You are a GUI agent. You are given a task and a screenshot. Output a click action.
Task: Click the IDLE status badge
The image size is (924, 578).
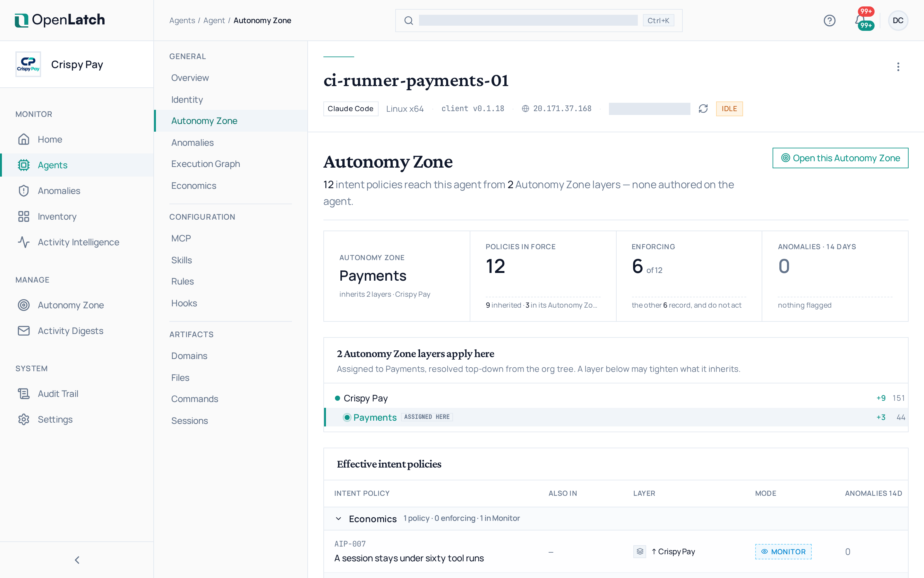(x=729, y=109)
